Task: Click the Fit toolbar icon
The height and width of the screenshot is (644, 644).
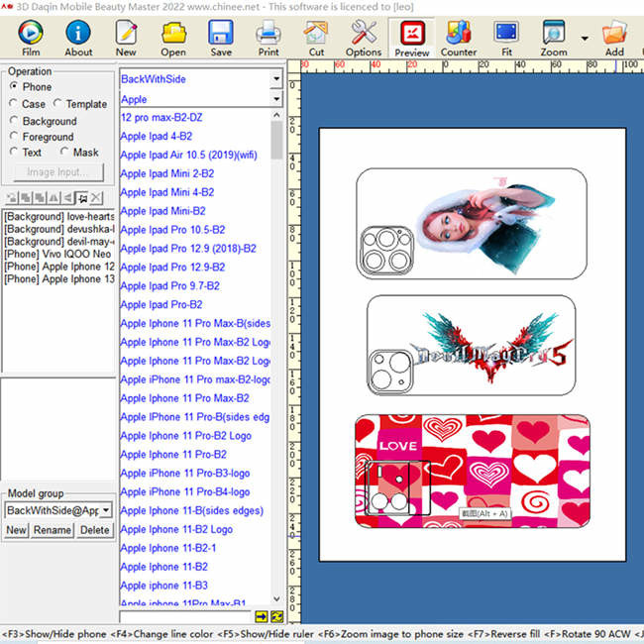Action: [x=506, y=38]
